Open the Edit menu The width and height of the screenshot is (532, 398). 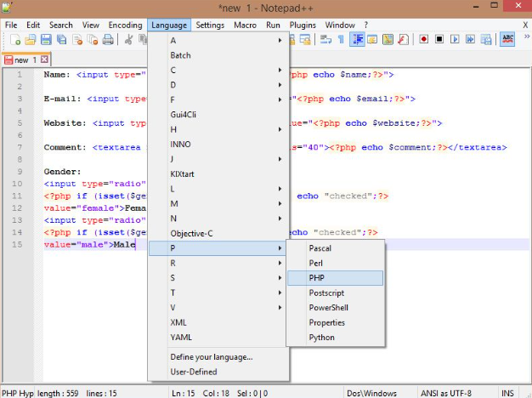coord(33,26)
